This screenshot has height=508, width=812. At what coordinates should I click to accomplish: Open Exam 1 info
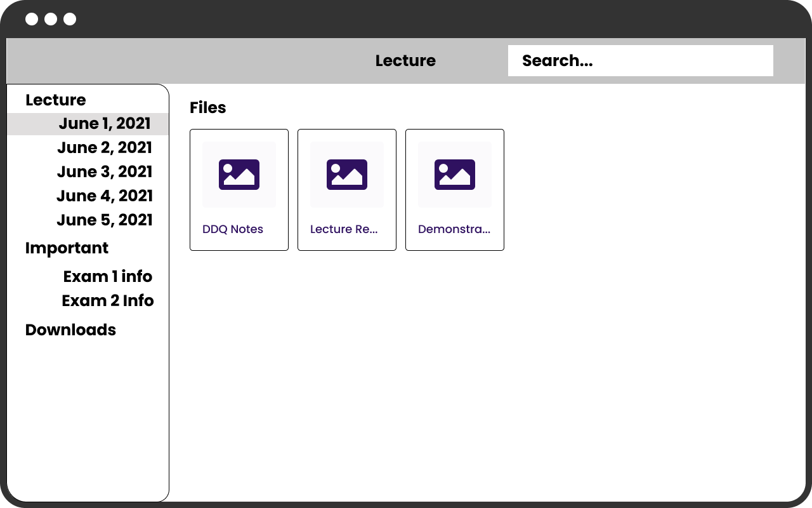coord(108,277)
